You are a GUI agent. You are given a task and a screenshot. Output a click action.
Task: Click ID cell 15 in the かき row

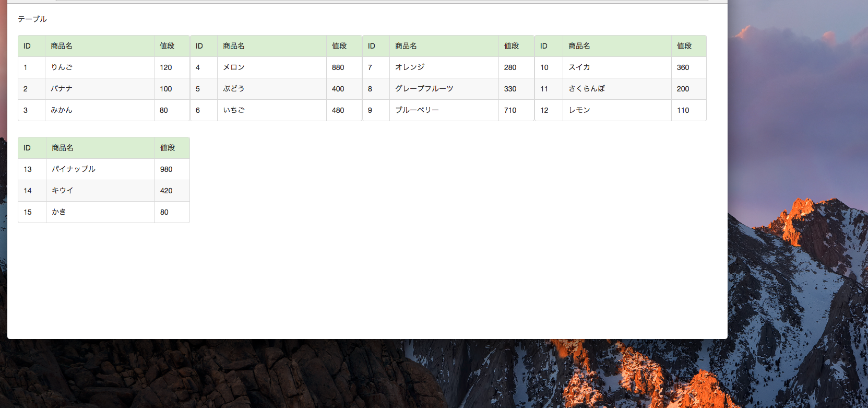click(32, 212)
